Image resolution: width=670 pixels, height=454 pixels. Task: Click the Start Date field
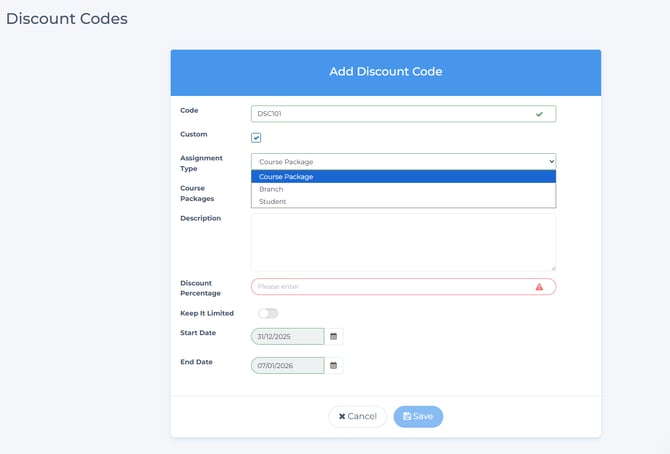point(288,337)
